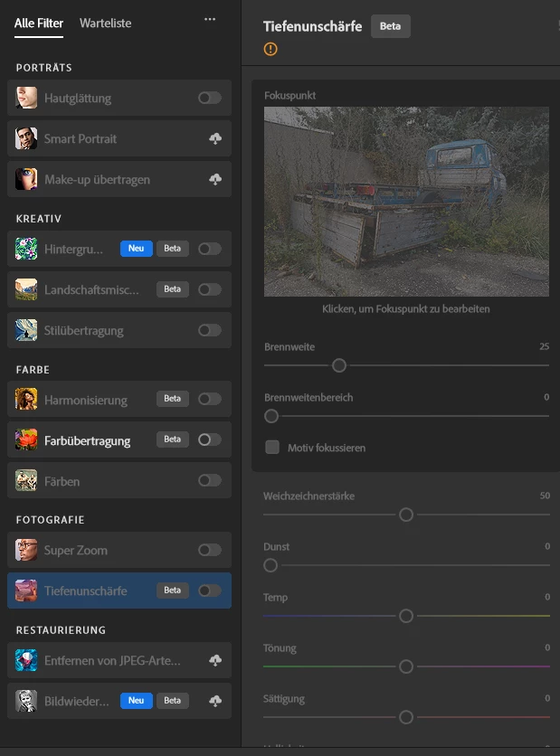Click the orange warning icon below the Tiefenunschärfe title

click(x=271, y=49)
